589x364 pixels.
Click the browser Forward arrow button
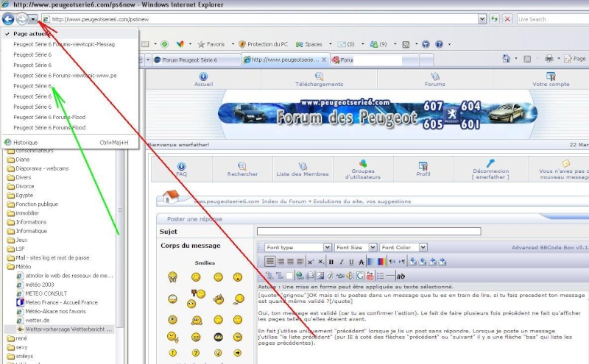click(22, 19)
